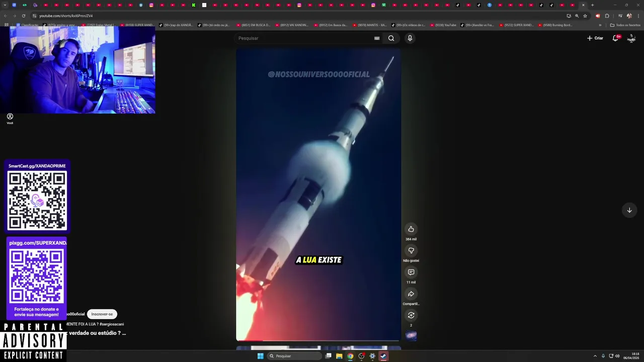Open clock showing 18:18 date

(631, 356)
